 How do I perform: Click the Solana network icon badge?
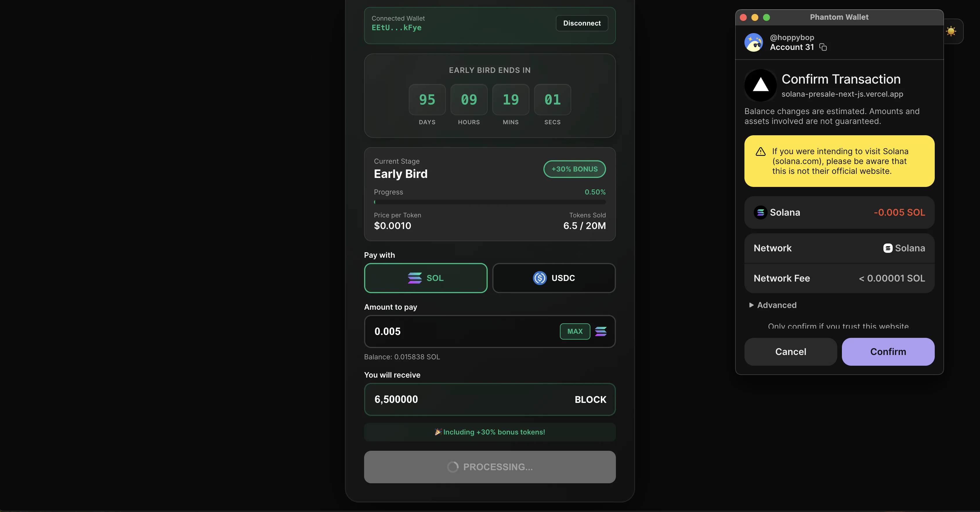coord(887,248)
